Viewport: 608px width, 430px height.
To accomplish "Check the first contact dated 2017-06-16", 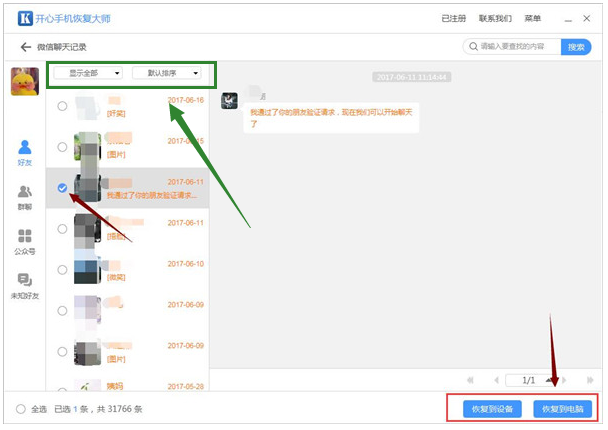I will click(x=63, y=105).
